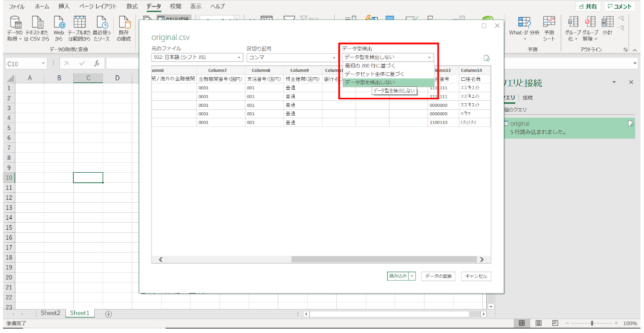Expand the formula bar with the arrow
Viewport: 644px width, 333px height.
635,63
